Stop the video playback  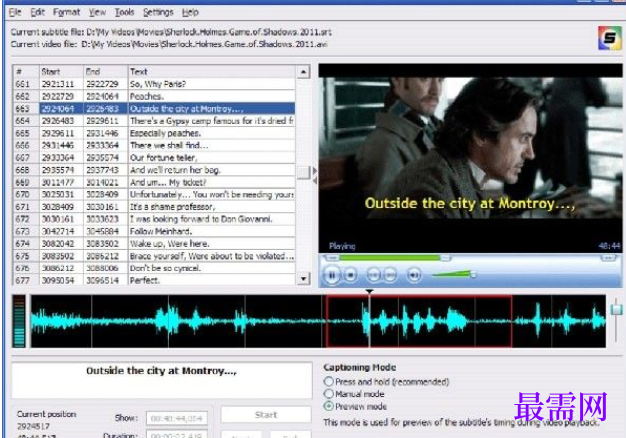[351, 275]
